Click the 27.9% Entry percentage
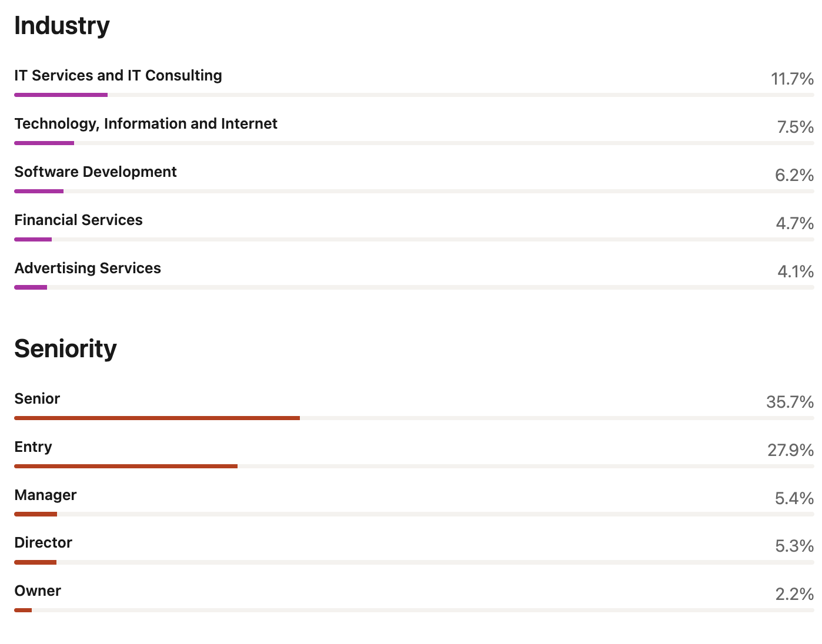 [790, 450]
